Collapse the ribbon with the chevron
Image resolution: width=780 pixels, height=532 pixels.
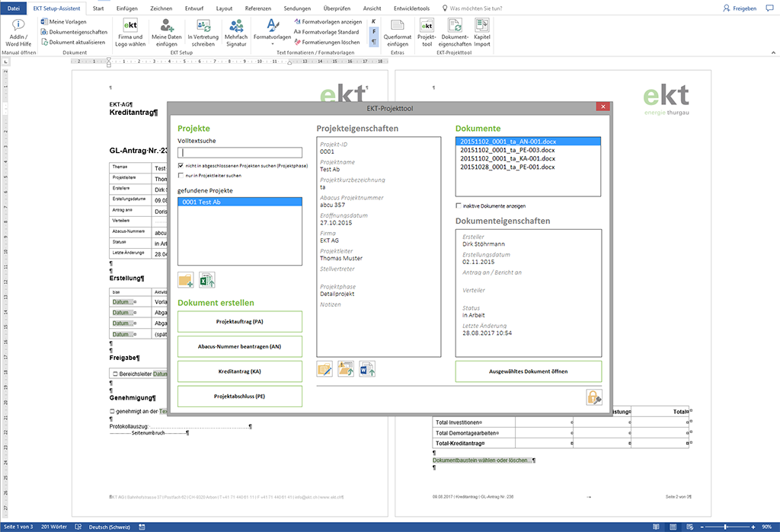[x=774, y=53]
